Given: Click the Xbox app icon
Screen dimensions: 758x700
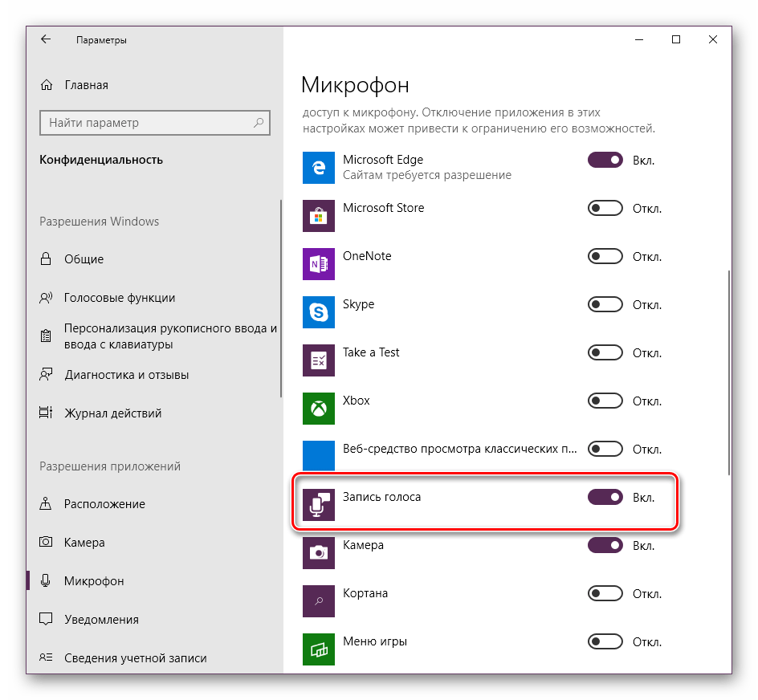Looking at the screenshot, I should point(318,408).
